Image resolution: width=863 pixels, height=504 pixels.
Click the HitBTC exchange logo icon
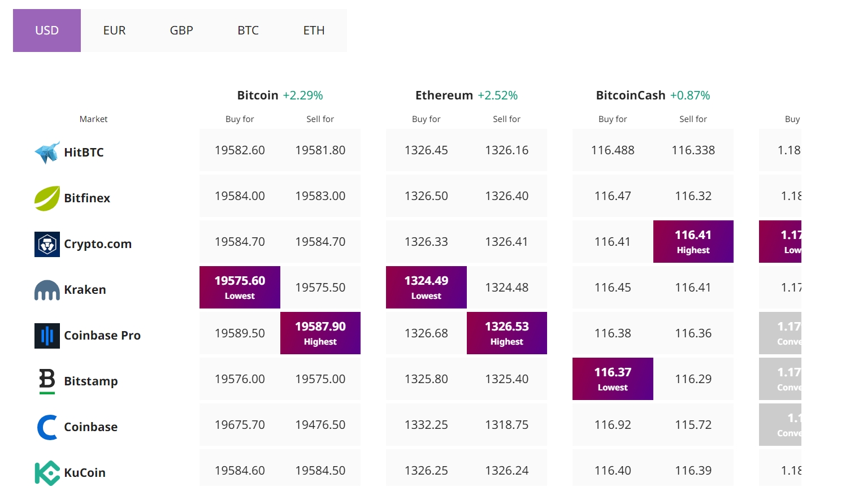coord(47,153)
